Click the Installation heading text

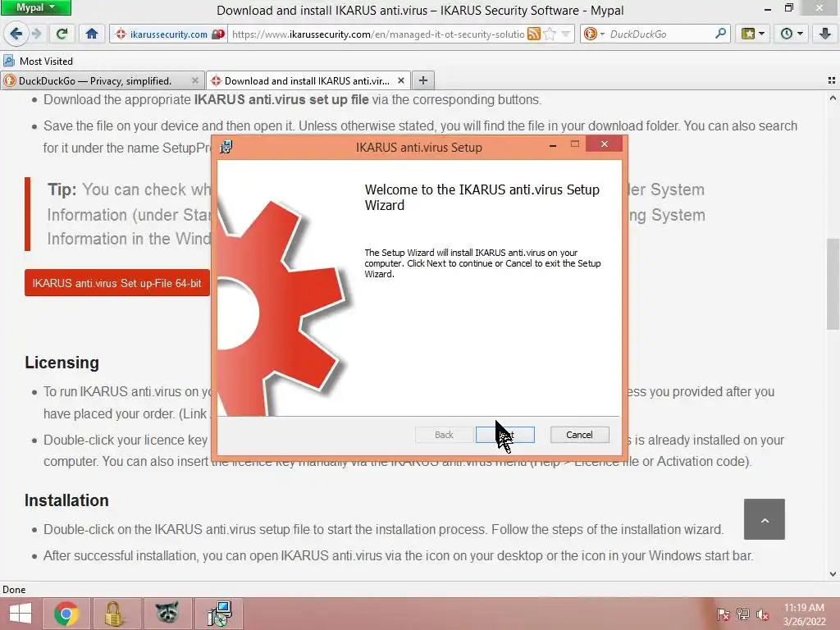(66, 500)
